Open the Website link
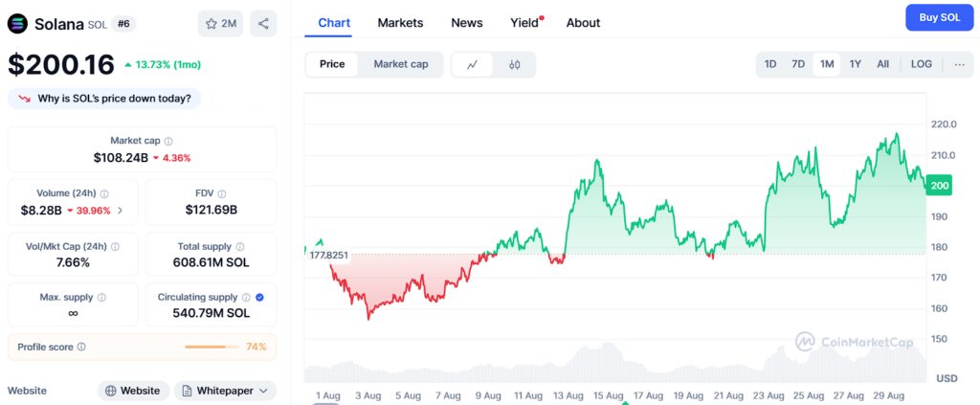 (x=133, y=391)
